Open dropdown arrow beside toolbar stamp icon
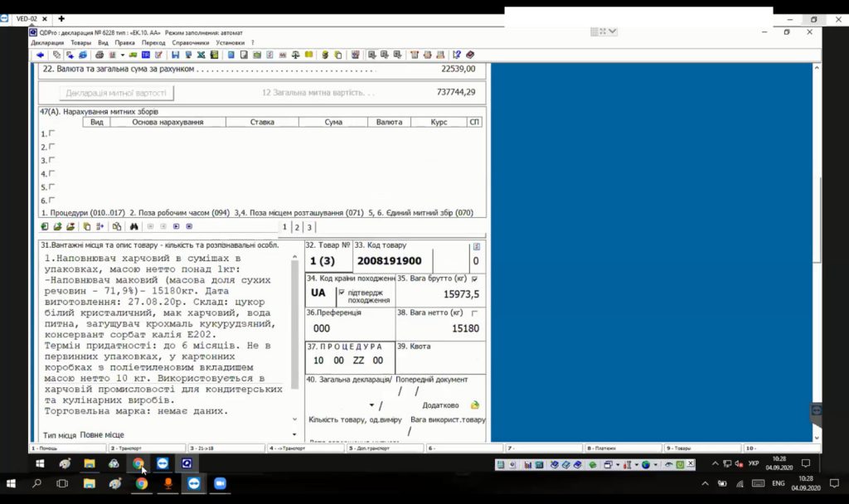849x504 pixels. click(x=123, y=55)
